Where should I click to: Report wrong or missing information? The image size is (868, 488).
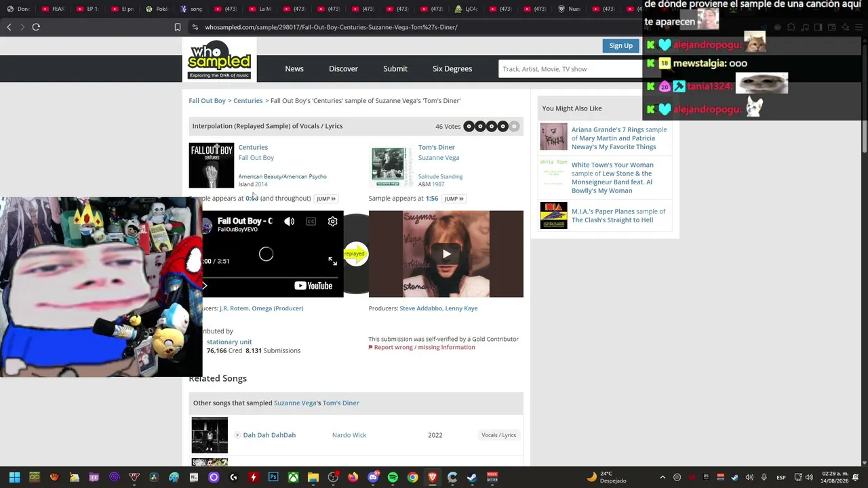[422, 347]
